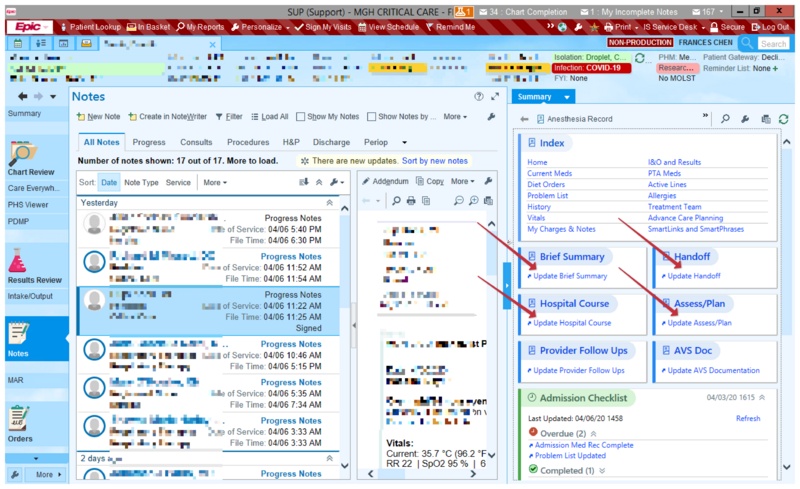Switch to the Consults tab
This screenshot has height=489, width=800.
(196, 142)
